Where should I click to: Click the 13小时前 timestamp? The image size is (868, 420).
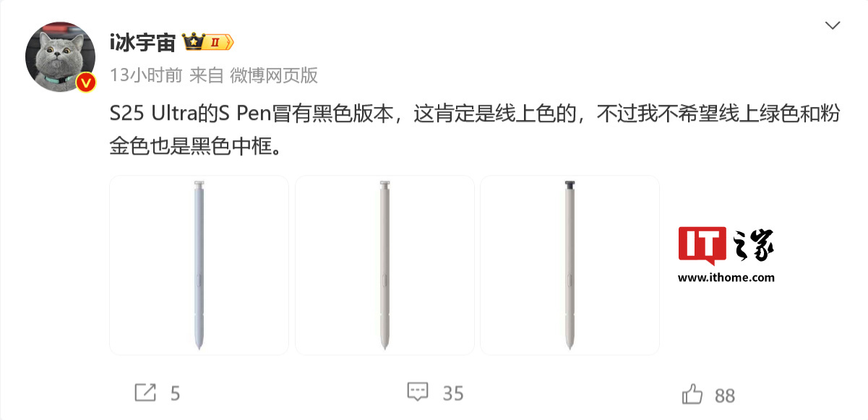[x=145, y=75]
